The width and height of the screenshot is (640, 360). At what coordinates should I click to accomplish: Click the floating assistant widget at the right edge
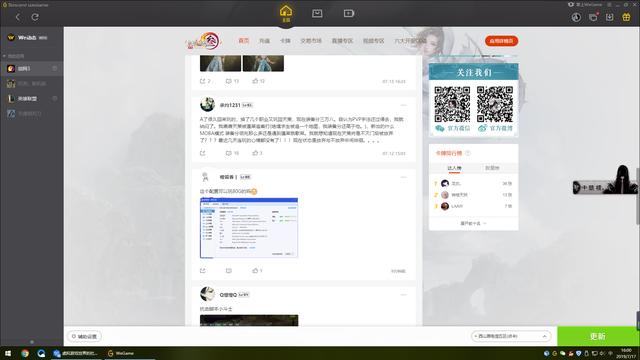click(x=605, y=181)
